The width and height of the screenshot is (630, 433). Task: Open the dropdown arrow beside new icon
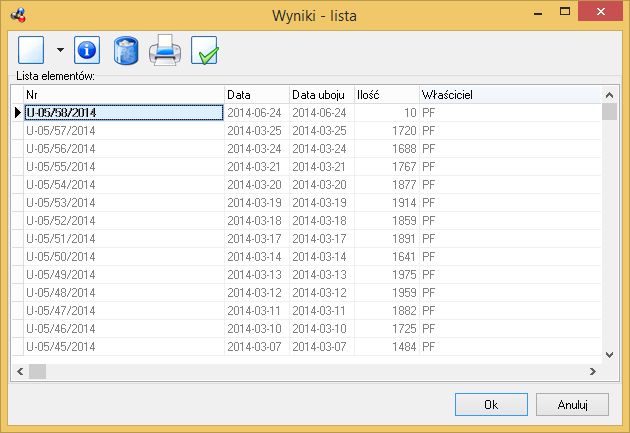coord(60,50)
